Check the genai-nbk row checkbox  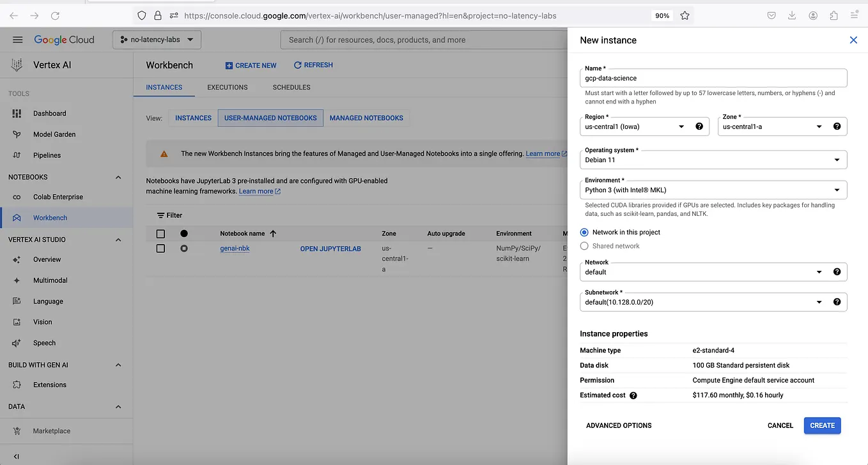pos(160,248)
